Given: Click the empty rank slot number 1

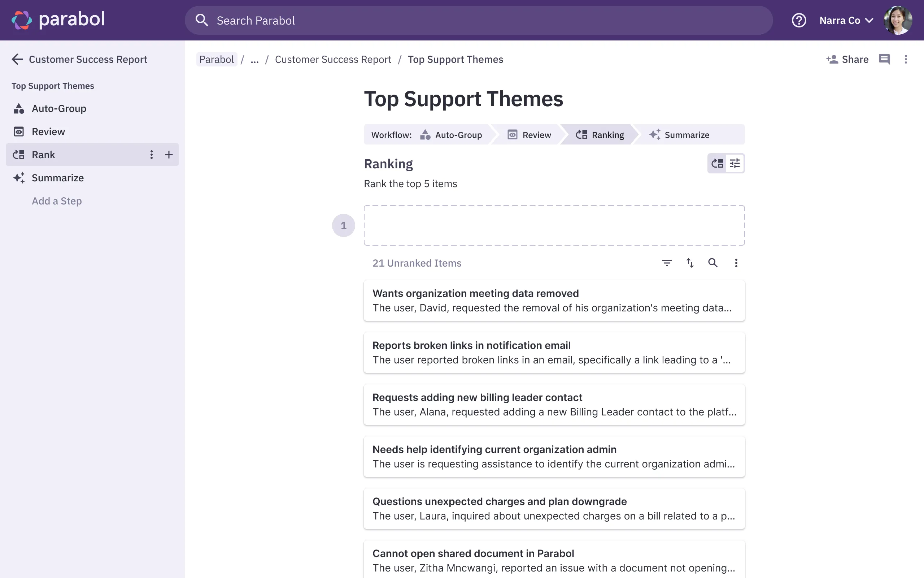Looking at the screenshot, I should click(344, 225).
